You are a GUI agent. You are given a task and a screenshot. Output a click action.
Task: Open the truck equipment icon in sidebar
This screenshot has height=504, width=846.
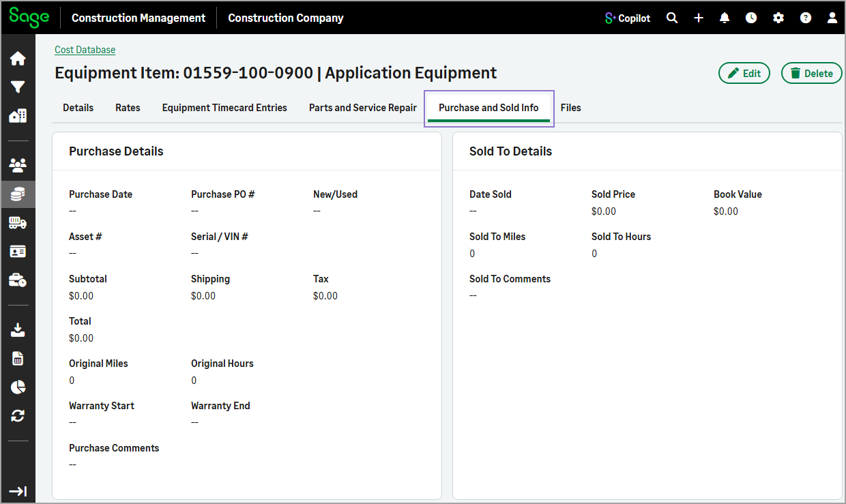(x=18, y=223)
